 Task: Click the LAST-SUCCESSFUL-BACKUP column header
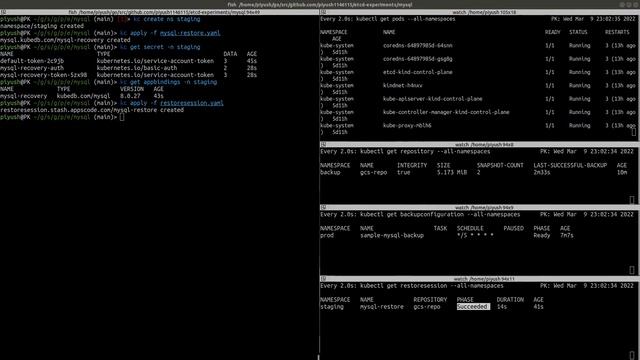tap(570, 165)
